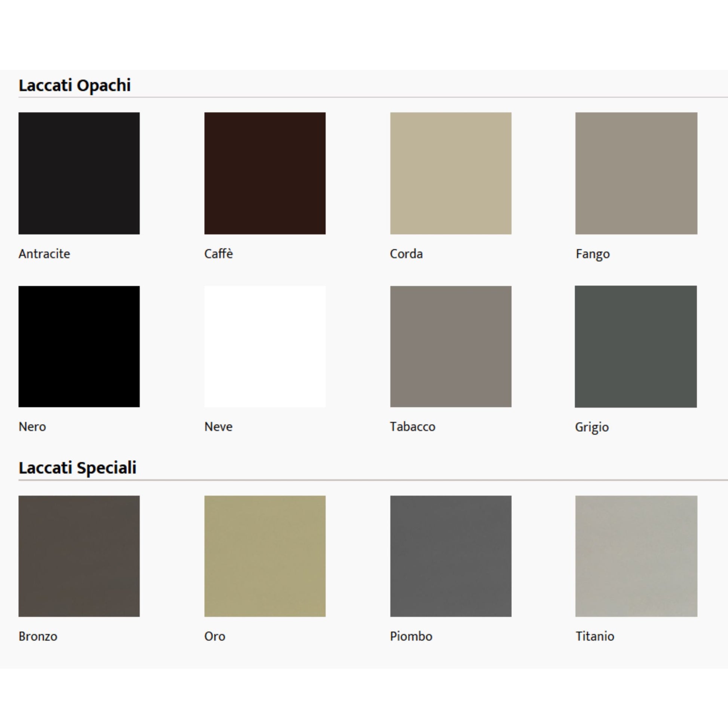Click the Titanio text label
The height and width of the screenshot is (728, 728).
[594, 636]
